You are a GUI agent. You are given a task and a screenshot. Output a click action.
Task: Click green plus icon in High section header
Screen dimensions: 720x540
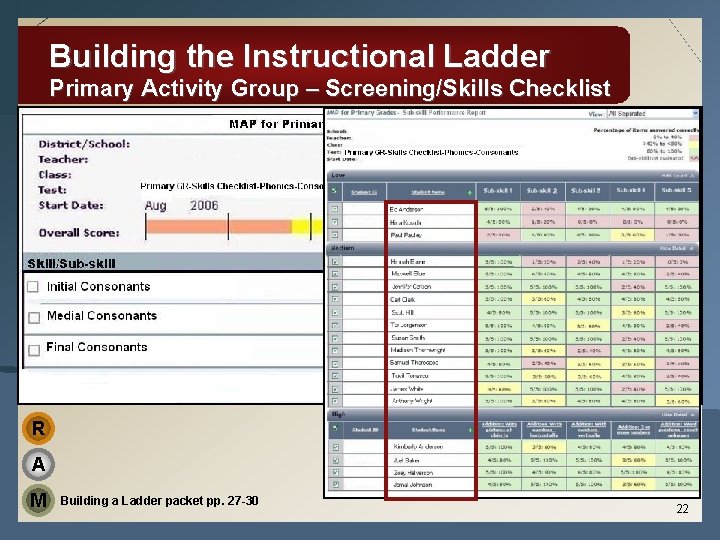coord(470,430)
